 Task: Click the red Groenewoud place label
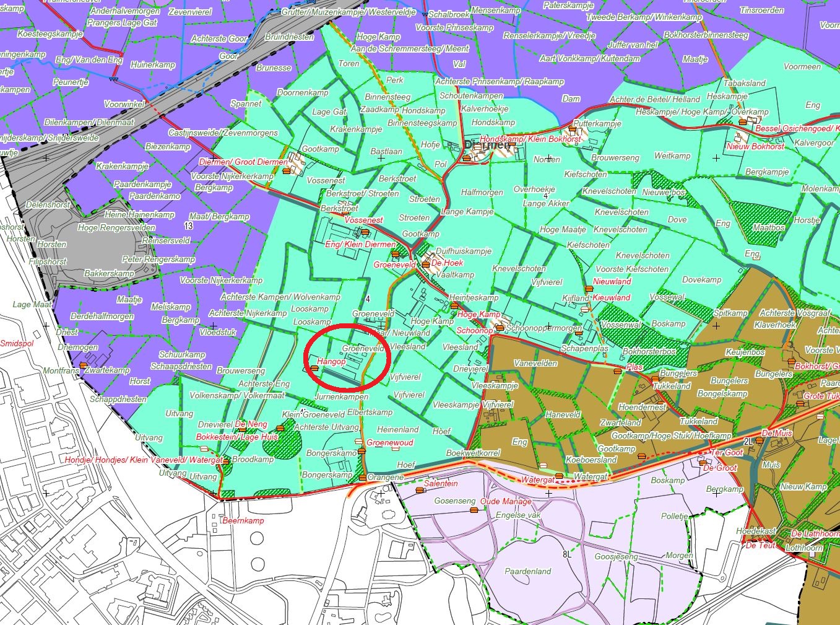(x=389, y=443)
